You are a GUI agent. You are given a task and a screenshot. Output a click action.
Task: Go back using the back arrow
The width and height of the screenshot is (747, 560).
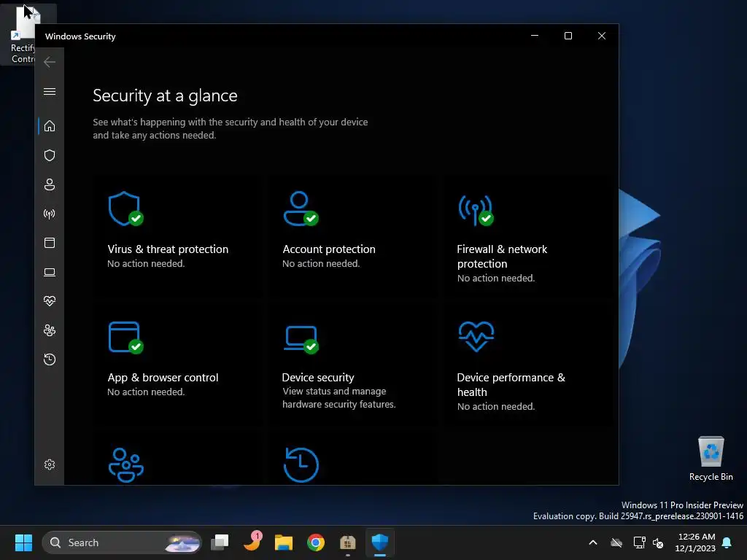pos(50,62)
